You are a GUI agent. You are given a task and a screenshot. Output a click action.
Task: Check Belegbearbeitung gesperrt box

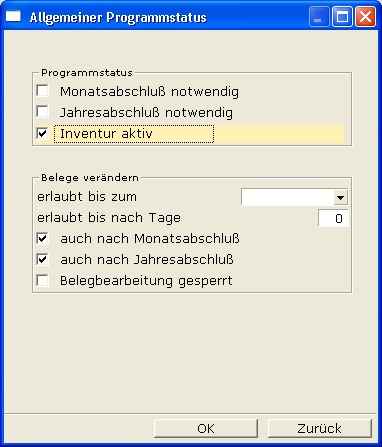pyautogui.click(x=43, y=281)
